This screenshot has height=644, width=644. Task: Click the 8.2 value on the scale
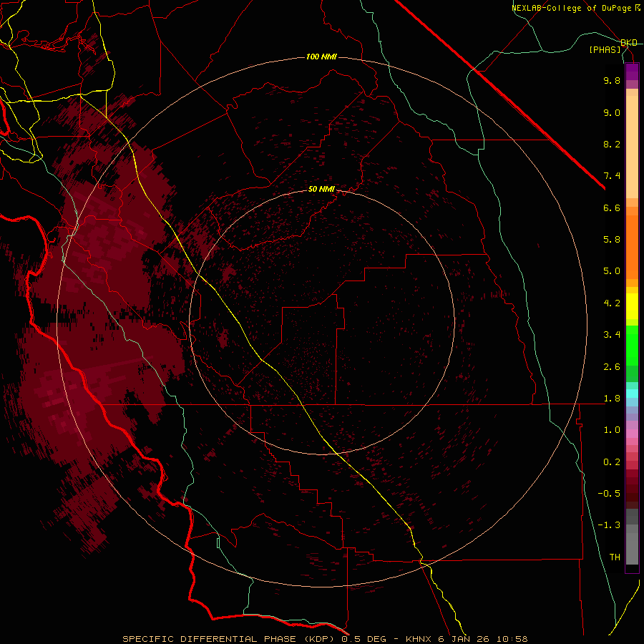click(612, 144)
